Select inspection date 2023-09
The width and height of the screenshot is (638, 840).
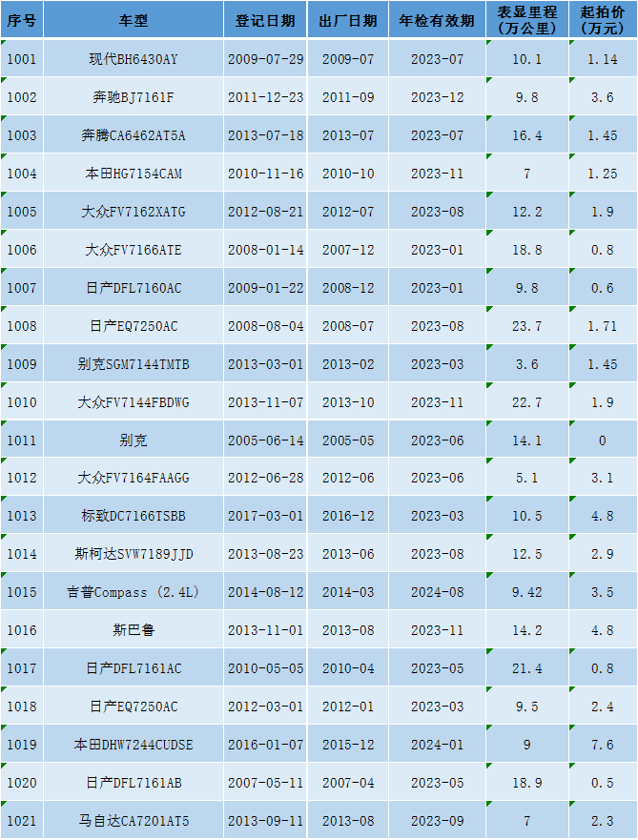(x=437, y=820)
